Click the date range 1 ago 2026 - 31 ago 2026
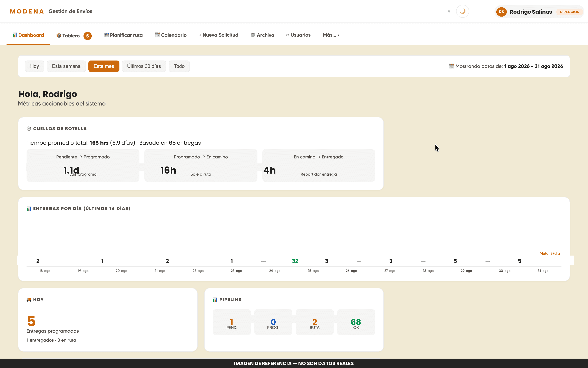Screen dimensions: 588x368 [x=533, y=66]
